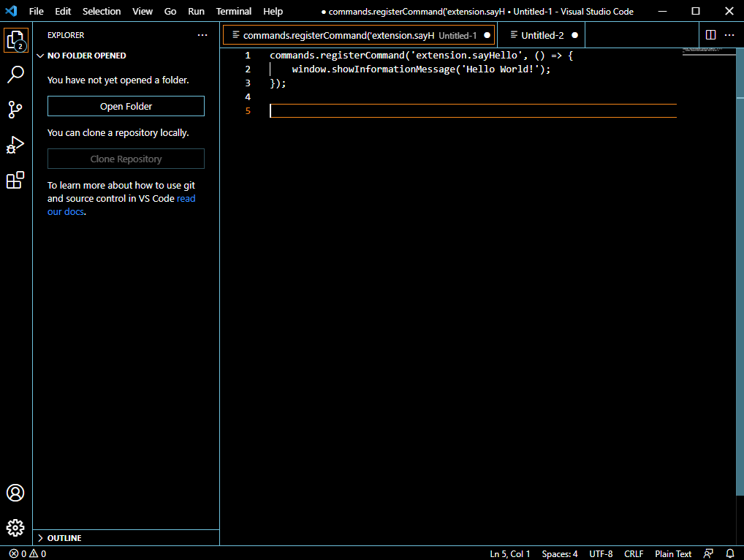
Task: Collapse the No Folder Opened section
Action: [41, 56]
